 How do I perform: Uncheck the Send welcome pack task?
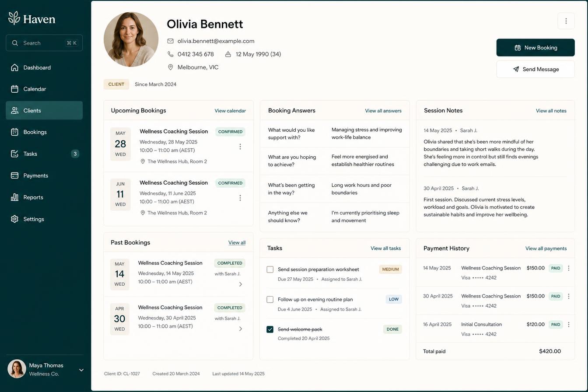270,329
